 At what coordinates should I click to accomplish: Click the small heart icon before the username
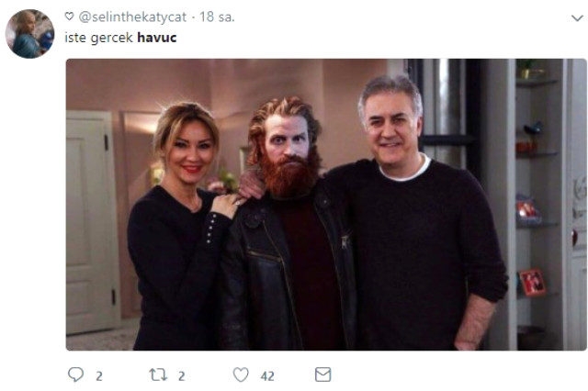(x=70, y=17)
